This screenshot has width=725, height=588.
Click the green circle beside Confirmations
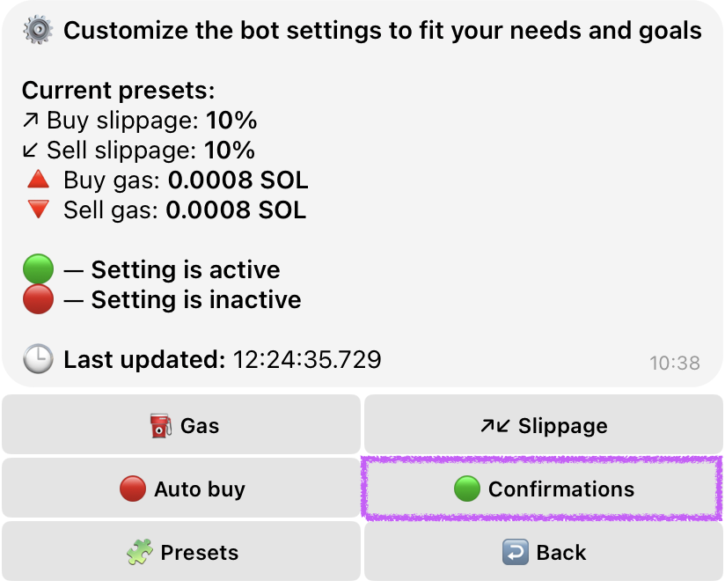tap(467, 489)
